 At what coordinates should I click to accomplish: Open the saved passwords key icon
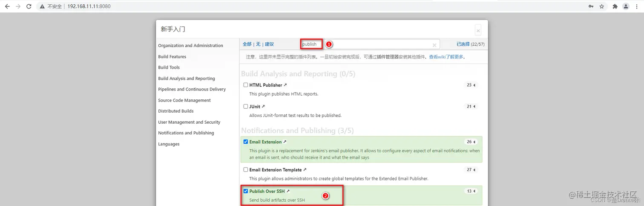591,6
